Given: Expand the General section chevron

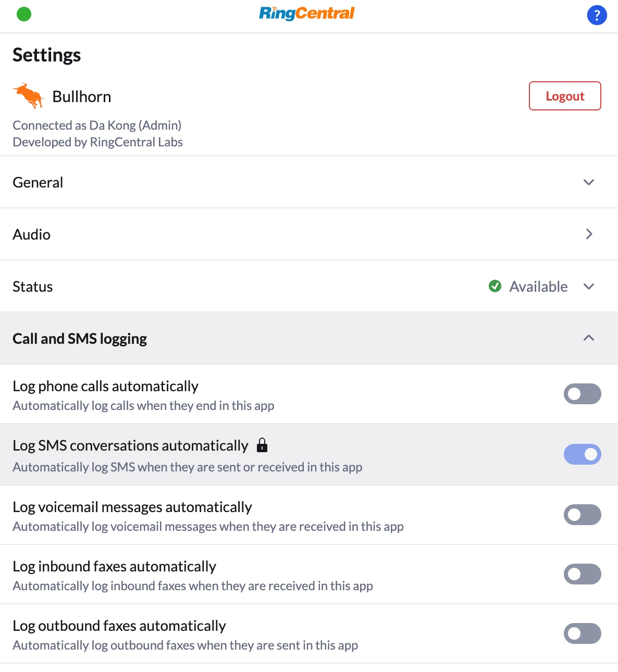Looking at the screenshot, I should pyautogui.click(x=589, y=182).
